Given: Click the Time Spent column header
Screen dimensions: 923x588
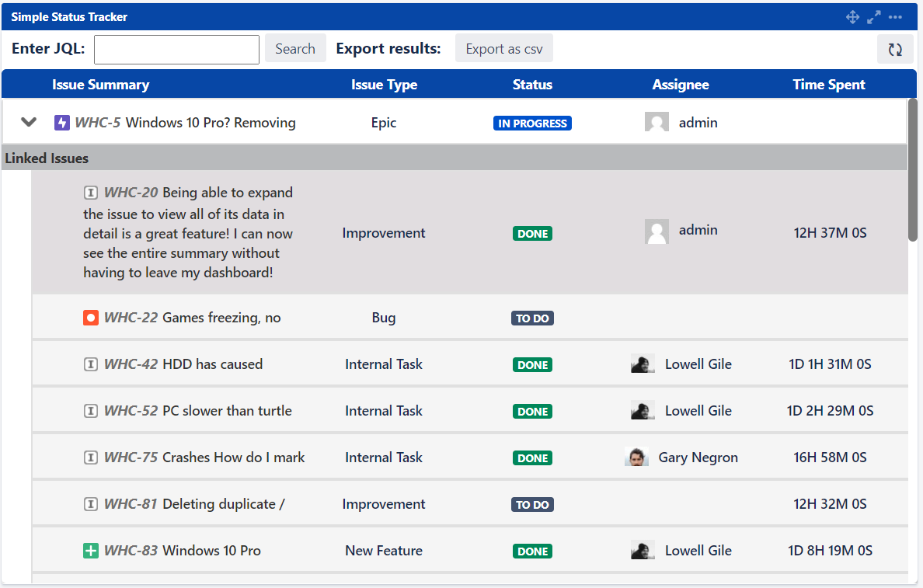Looking at the screenshot, I should point(829,85).
